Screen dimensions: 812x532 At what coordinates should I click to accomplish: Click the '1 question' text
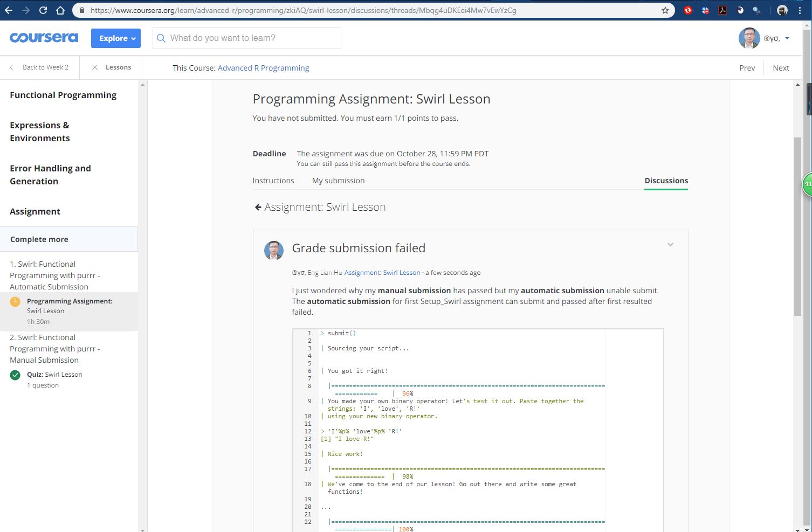43,385
